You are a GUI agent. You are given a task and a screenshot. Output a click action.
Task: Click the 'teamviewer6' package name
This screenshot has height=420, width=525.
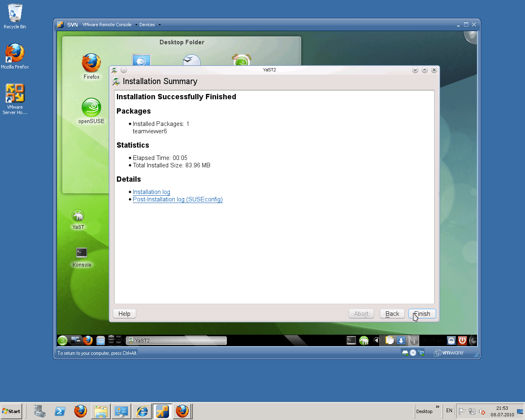point(150,131)
